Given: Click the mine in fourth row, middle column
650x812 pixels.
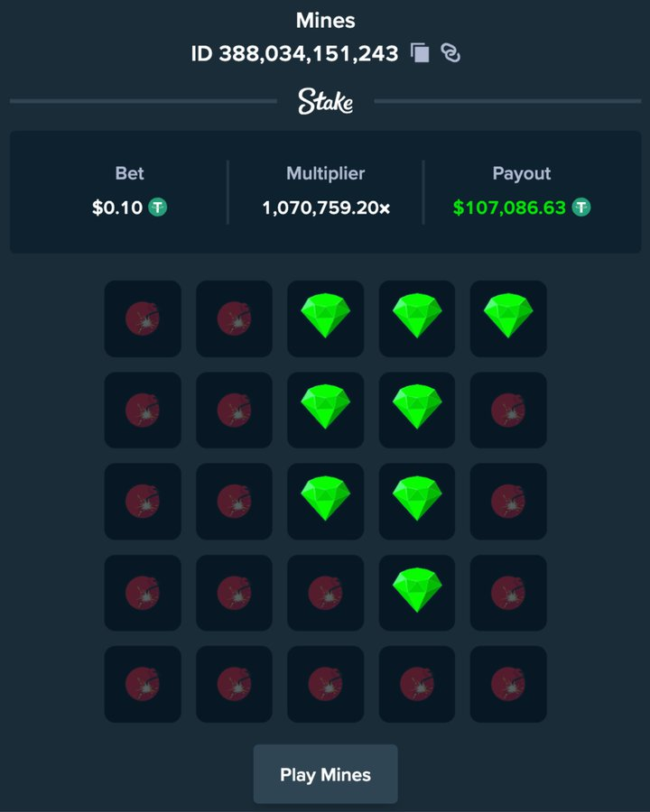Looking at the screenshot, I should pyautogui.click(x=325, y=592).
